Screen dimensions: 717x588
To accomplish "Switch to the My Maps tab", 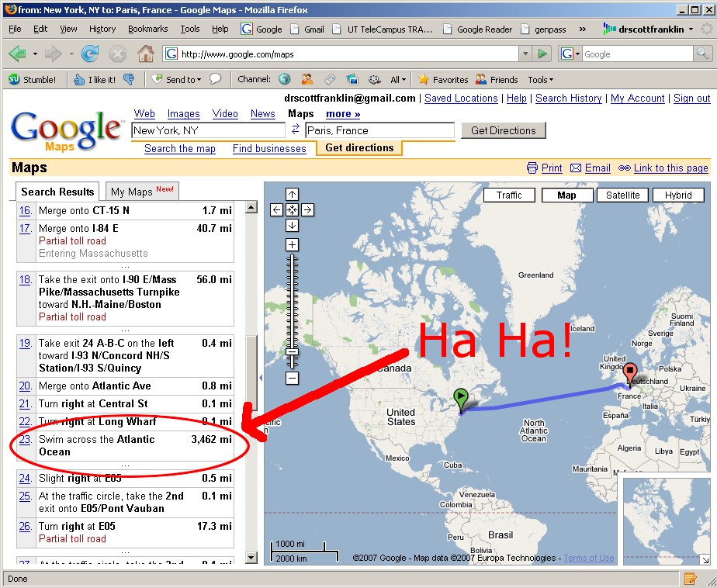I will 142,192.
